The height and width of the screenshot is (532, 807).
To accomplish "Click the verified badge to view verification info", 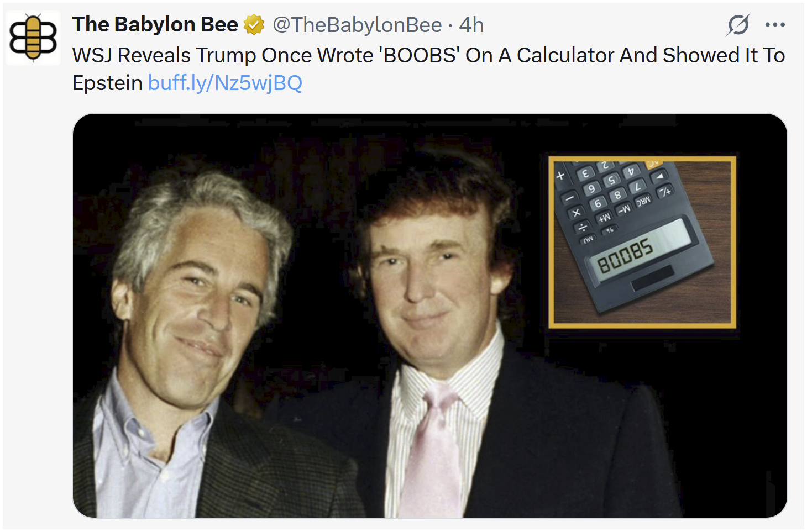I will tap(254, 24).
